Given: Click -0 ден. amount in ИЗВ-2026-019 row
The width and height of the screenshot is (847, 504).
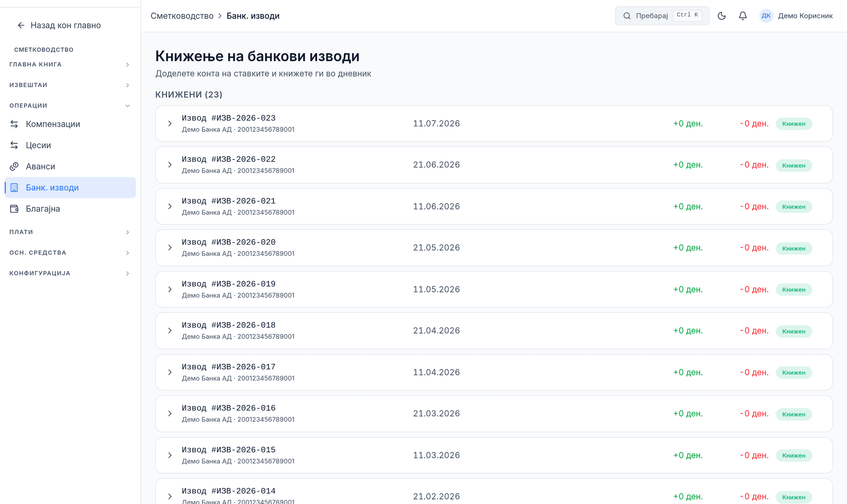Looking at the screenshot, I should (x=754, y=289).
